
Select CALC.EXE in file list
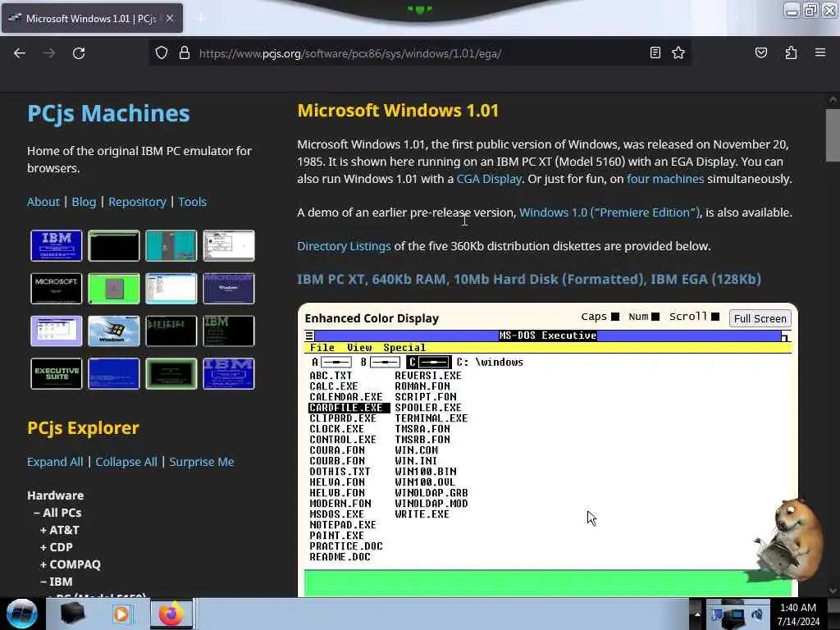coord(334,386)
